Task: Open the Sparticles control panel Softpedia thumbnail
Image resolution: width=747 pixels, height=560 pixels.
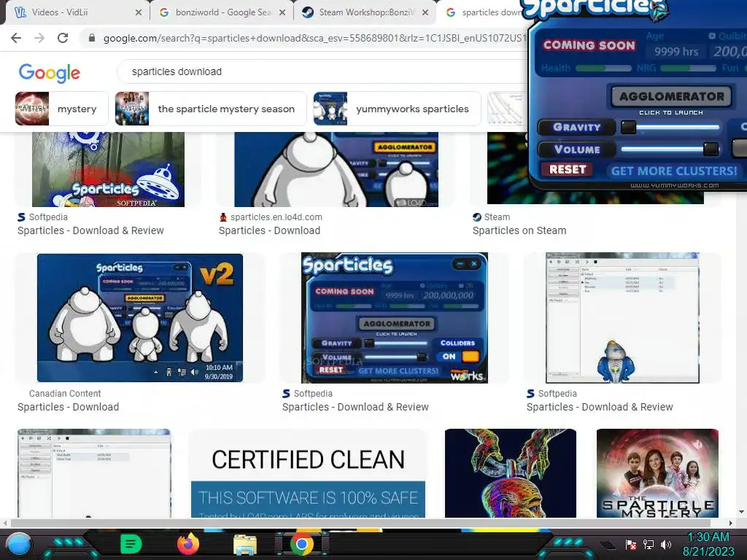Action: [x=395, y=318]
